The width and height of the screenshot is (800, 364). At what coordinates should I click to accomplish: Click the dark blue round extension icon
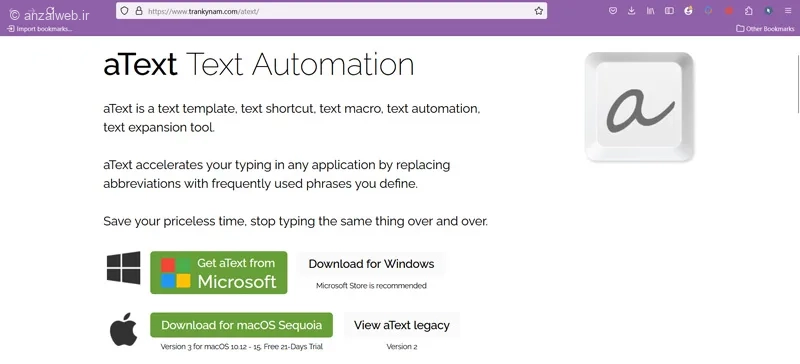(768, 11)
